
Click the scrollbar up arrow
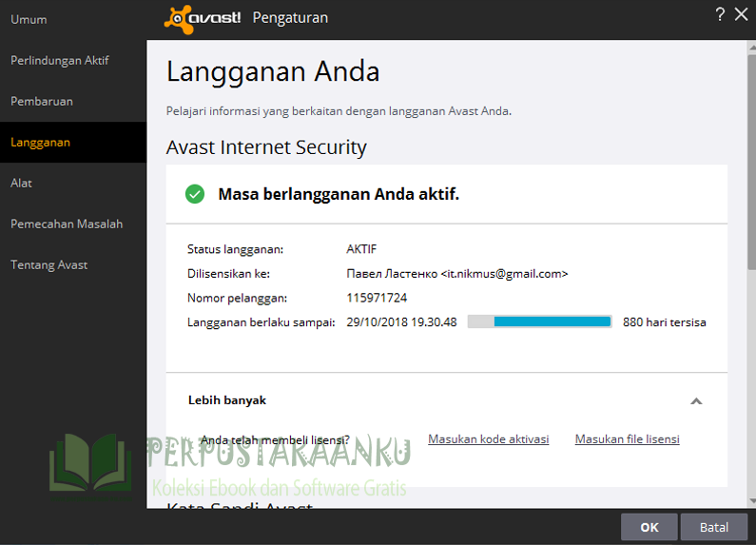coord(752,48)
